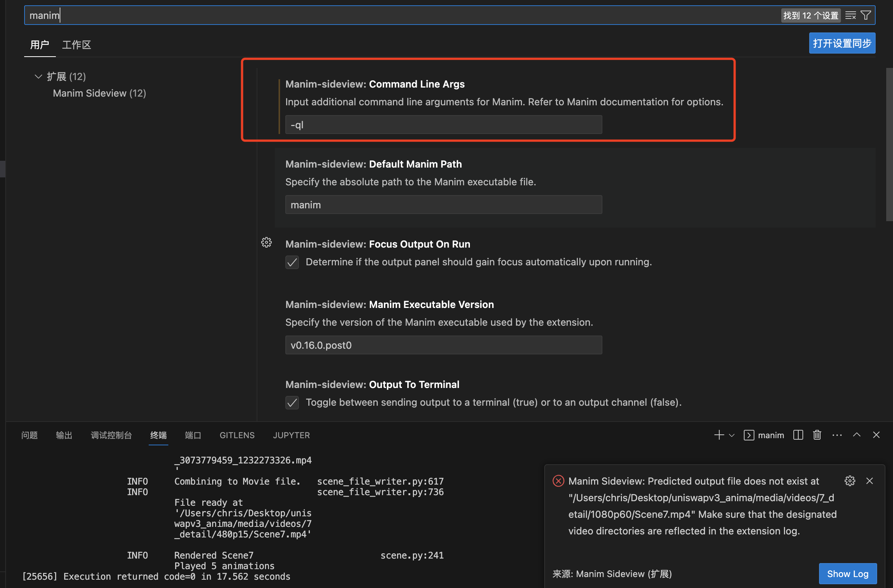Click the Show Log button
This screenshot has height=588, width=893.
click(847, 573)
